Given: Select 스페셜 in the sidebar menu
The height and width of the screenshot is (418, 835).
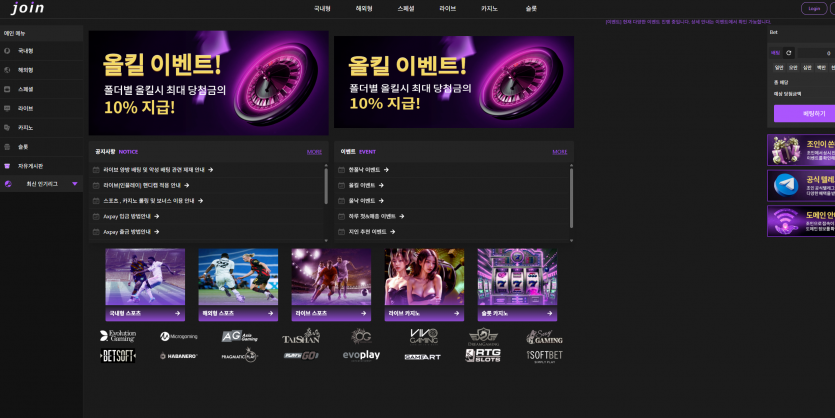Looking at the screenshot, I should click(x=42, y=89).
